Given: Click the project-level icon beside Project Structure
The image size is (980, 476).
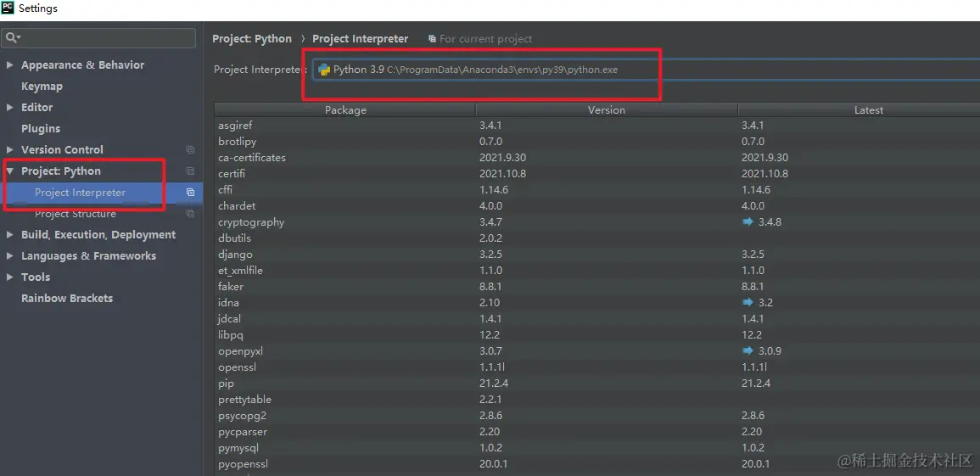Looking at the screenshot, I should pyautogui.click(x=191, y=214).
